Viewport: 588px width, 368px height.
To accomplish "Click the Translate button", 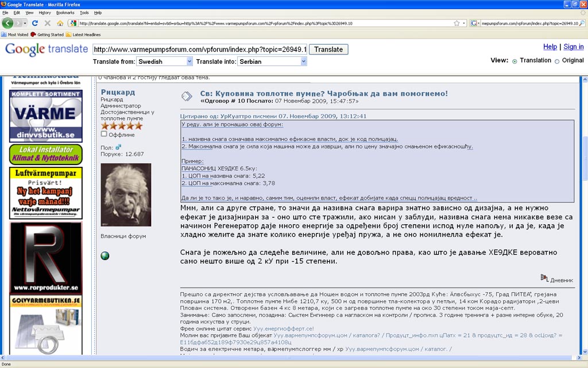I will click(328, 49).
